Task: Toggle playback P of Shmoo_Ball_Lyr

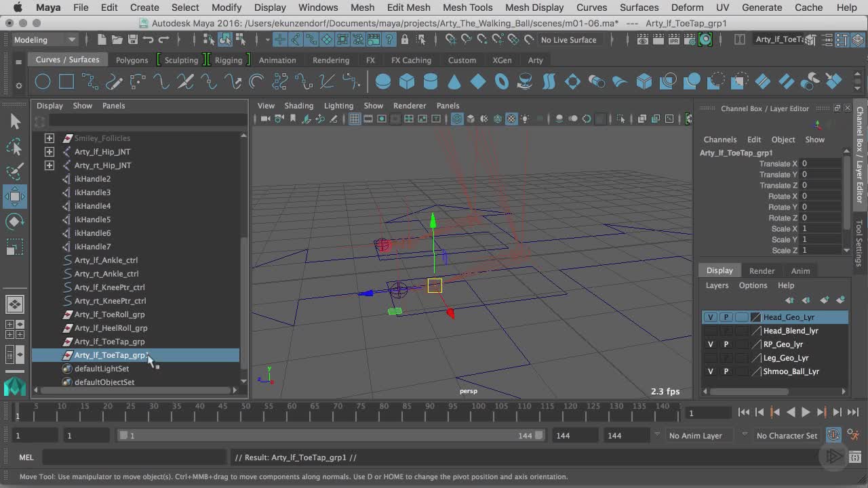Action: [x=726, y=371]
